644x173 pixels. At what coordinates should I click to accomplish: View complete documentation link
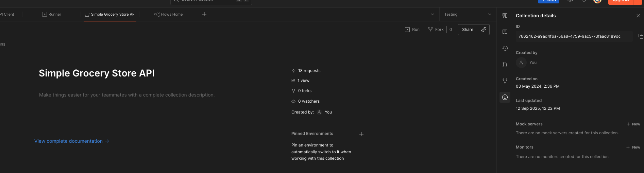coord(72,141)
